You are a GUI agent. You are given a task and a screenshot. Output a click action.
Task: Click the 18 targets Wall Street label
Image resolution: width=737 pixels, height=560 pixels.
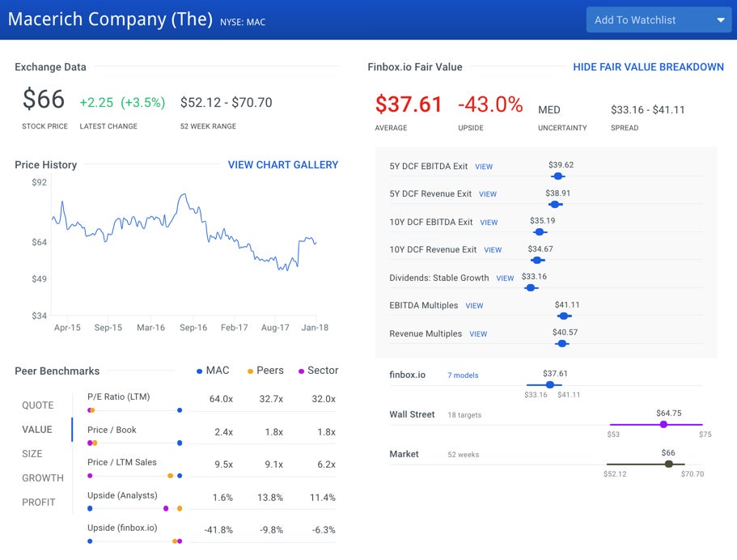464,415
